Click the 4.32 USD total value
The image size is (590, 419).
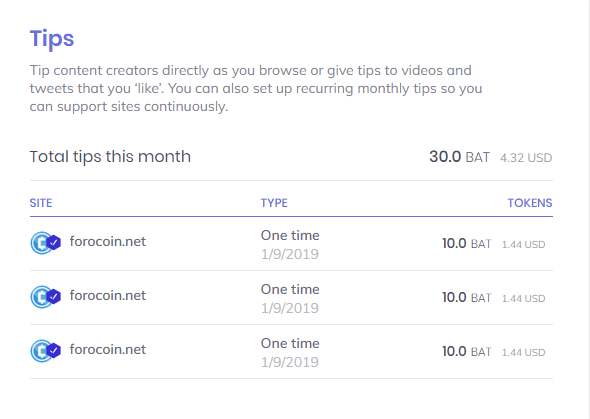pos(526,158)
